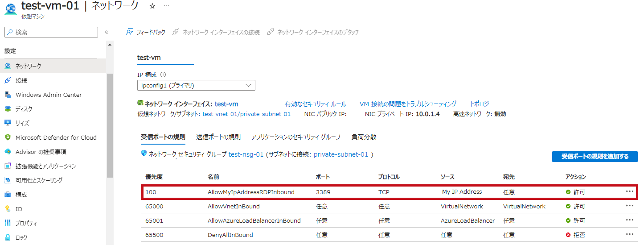
Task: Click the network security group shield icon
Action: click(144, 154)
